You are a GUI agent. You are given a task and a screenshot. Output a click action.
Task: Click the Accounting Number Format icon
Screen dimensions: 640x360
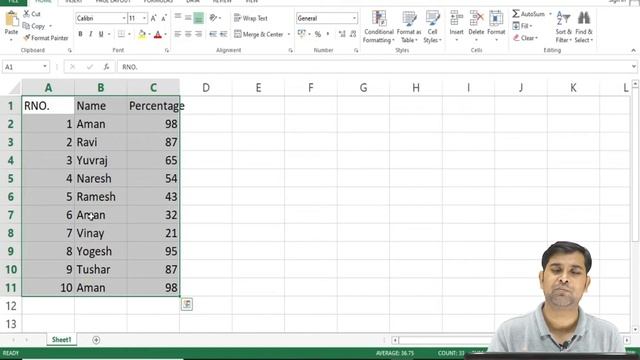(x=301, y=34)
